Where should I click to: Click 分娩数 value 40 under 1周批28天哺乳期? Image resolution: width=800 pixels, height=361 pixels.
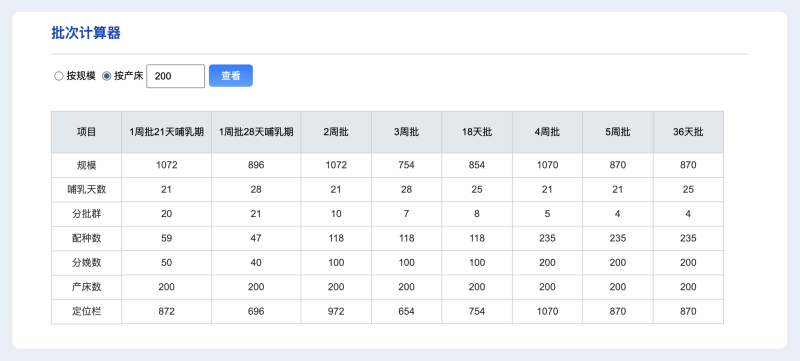click(x=256, y=263)
